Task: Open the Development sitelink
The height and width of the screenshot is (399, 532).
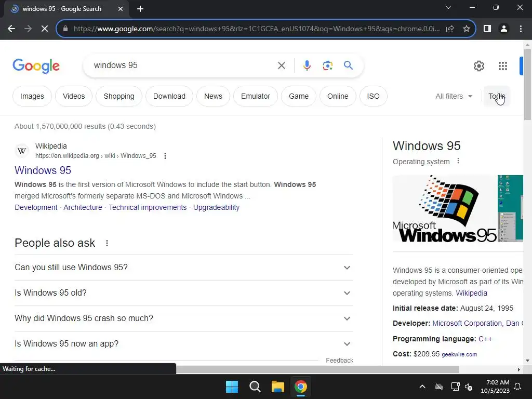Action: tap(36, 207)
